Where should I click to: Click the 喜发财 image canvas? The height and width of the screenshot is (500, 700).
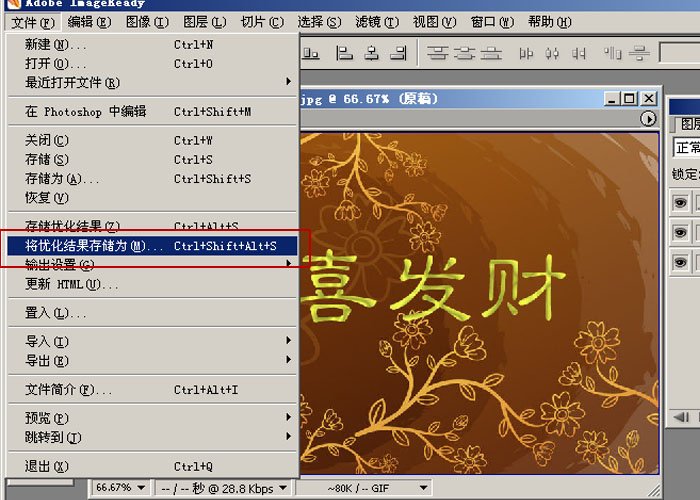coord(479,304)
